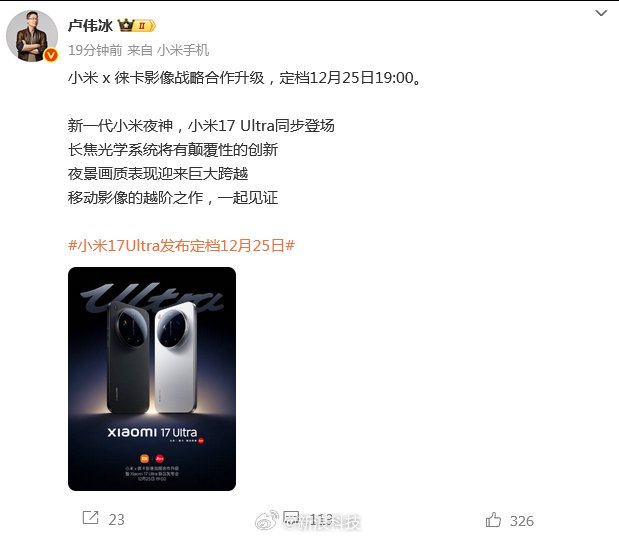
Task: Click the Xiaomi 17 Ultra poster title text
Action: coord(152,433)
